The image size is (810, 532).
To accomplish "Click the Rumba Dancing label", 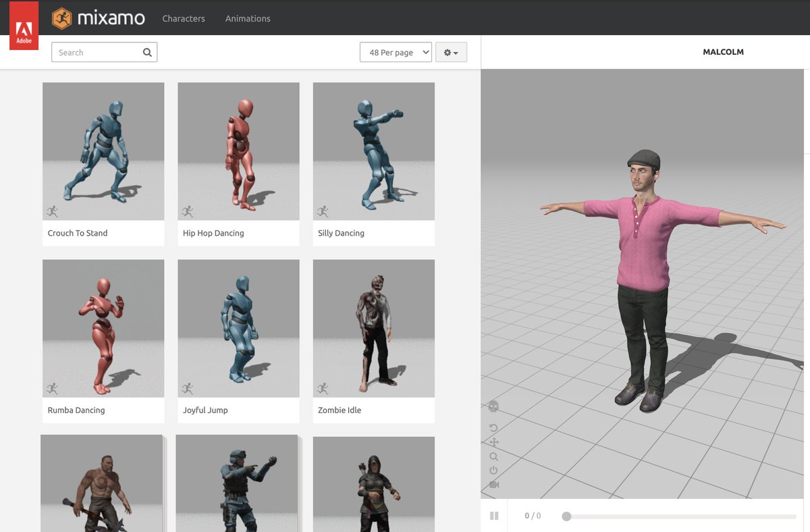I will click(x=76, y=410).
